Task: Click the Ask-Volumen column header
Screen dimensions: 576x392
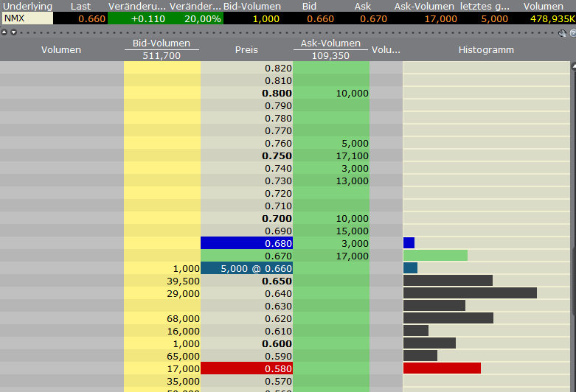Action: click(x=330, y=43)
